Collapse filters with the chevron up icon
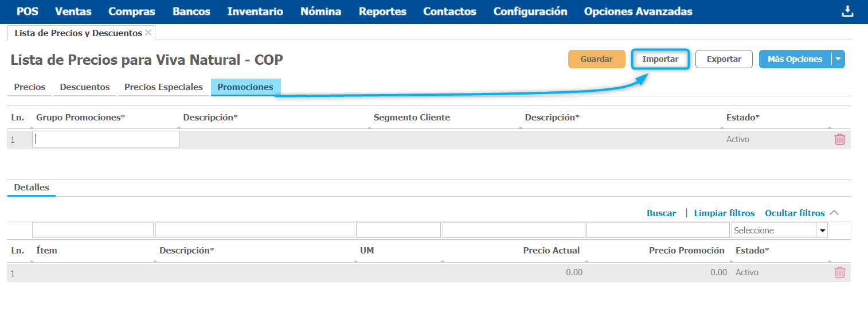The height and width of the screenshot is (320, 868). pos(834,213)
